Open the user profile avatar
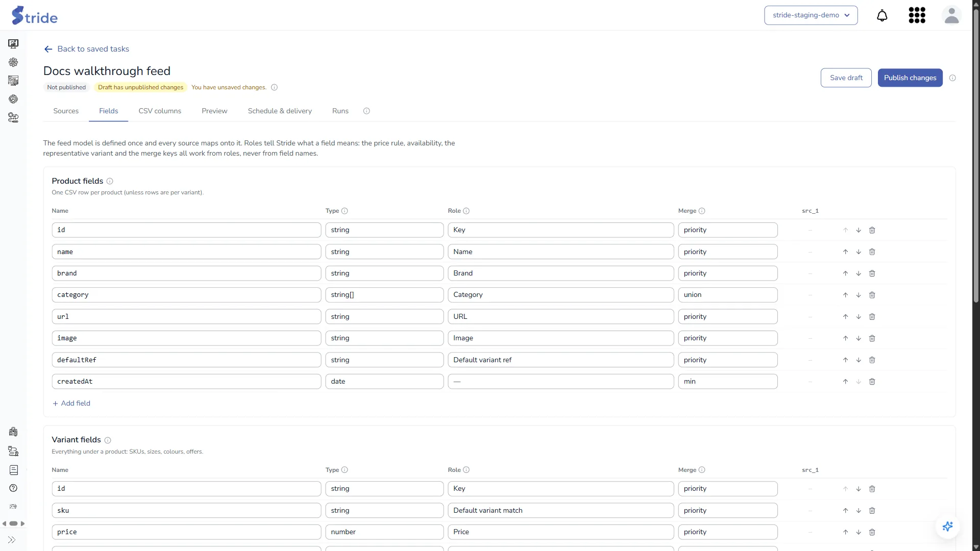980x551 pixels. pyautogui.click(x=951, y=15)
